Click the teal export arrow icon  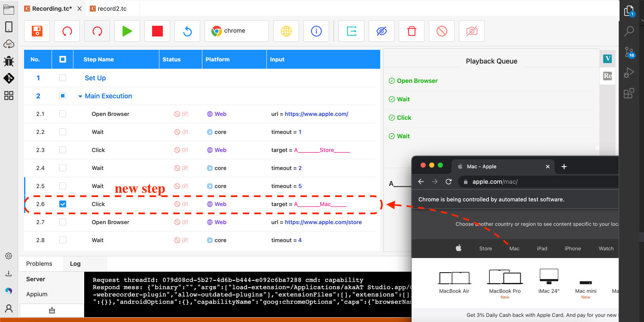pyautogui.click(x=351, y=31)
